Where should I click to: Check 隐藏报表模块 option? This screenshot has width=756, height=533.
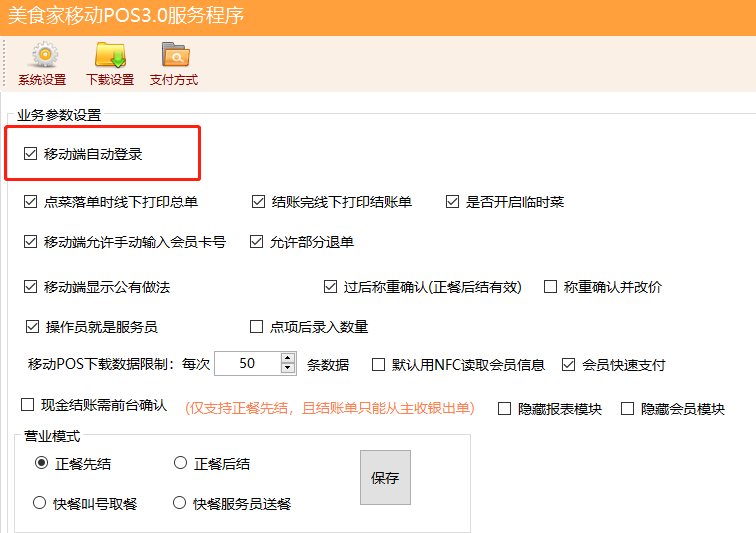click(x=505, y=409)
